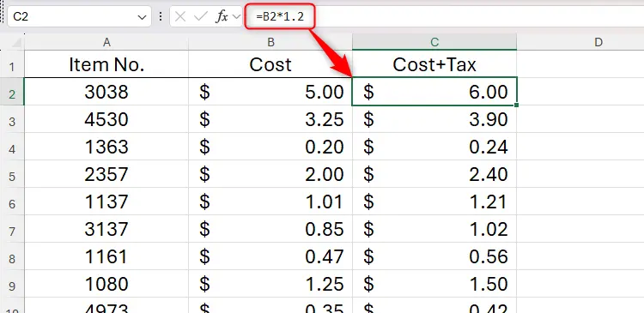The image size is (644, 313).
Task: Open the Name Box dropdown arrow
Action: point(142,17)
